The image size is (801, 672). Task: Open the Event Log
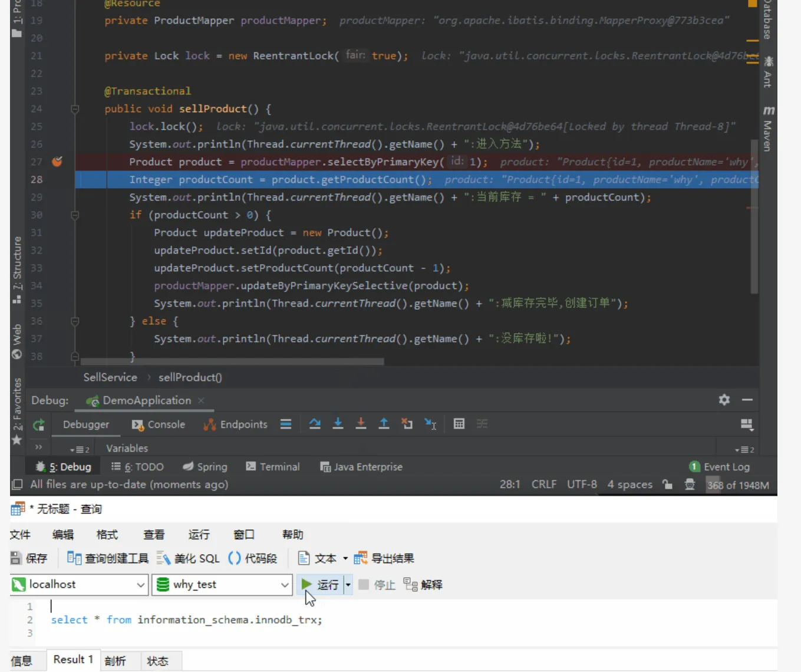click(x=720, y=467)
